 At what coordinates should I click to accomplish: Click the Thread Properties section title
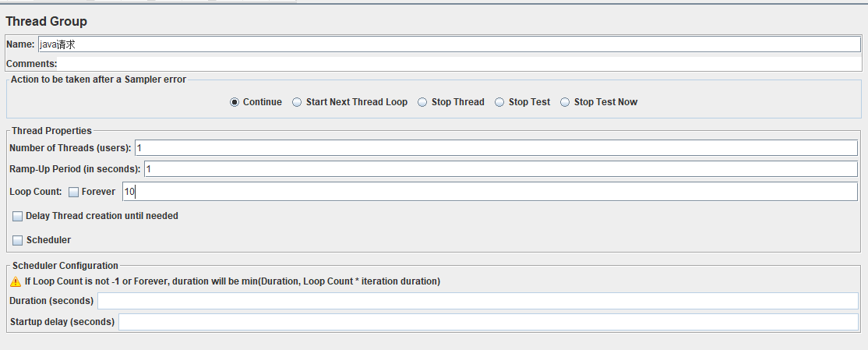click(x=51, y=131)
